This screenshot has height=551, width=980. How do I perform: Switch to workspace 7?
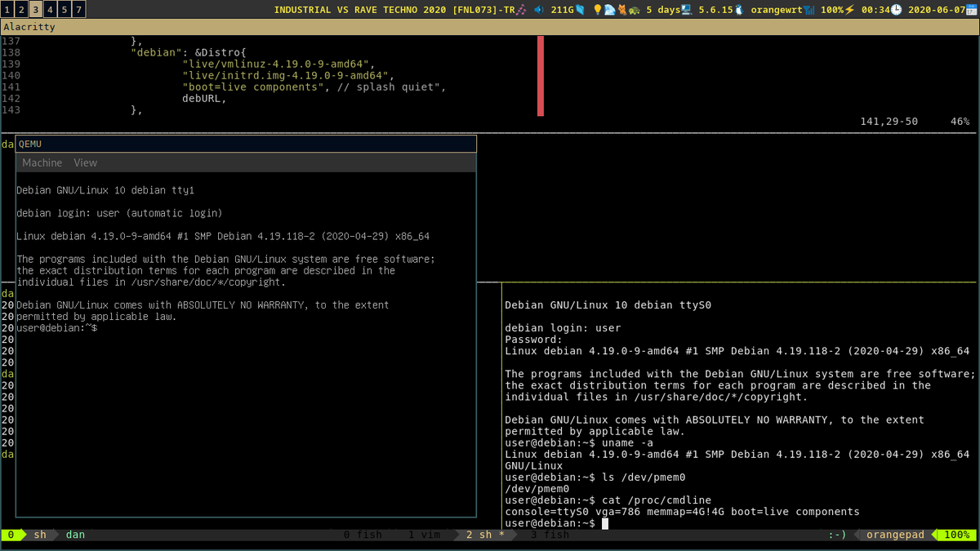coord(78,10)
